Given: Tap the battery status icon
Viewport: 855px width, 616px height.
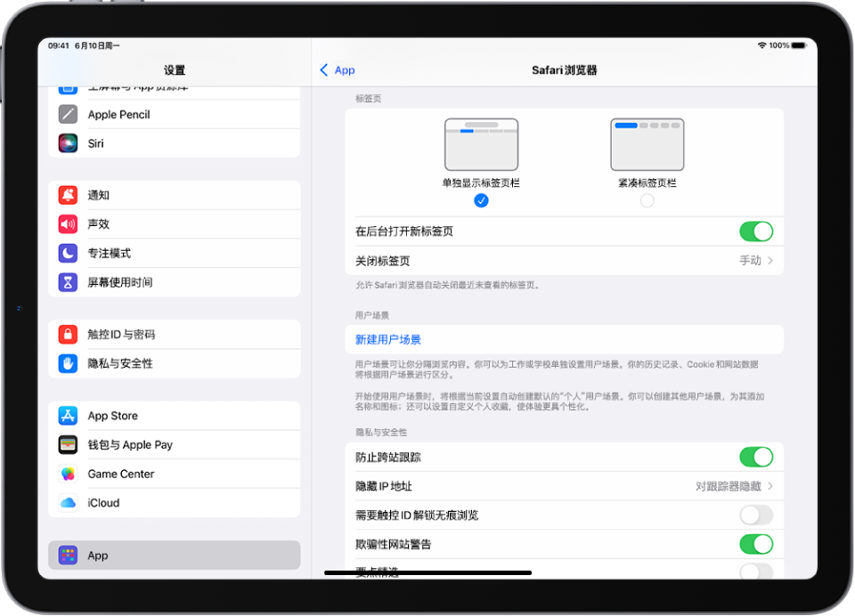Looking at the screenshot, I should [x=799, y=45].
